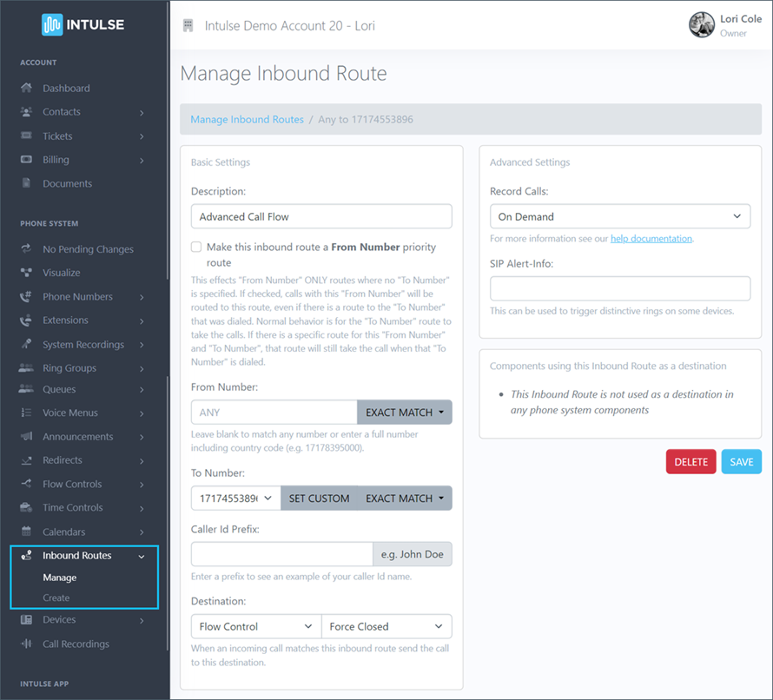Click the Flow Controls branch icon
Viewport: 773px width, 700px height.
click(27, 484)
